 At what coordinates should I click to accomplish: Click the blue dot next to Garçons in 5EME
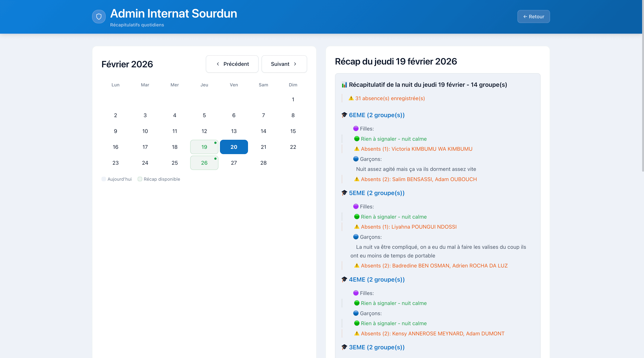click(x=356, y=237)
